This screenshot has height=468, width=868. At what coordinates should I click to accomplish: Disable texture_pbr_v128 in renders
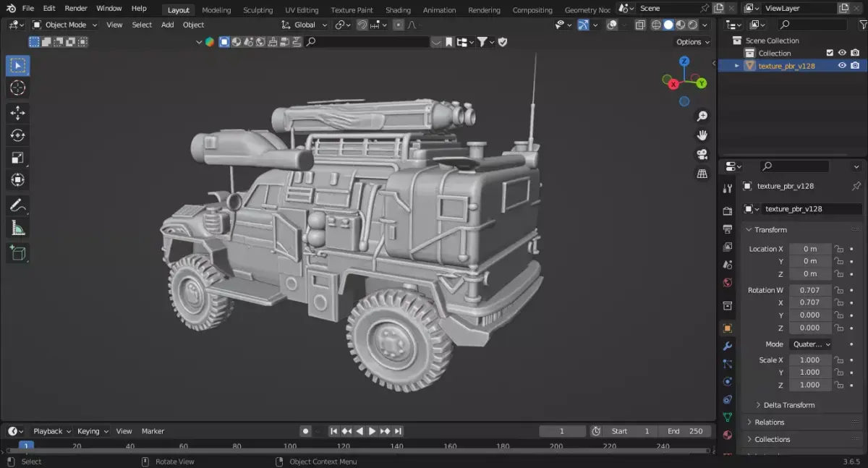(x=855, y=65)
